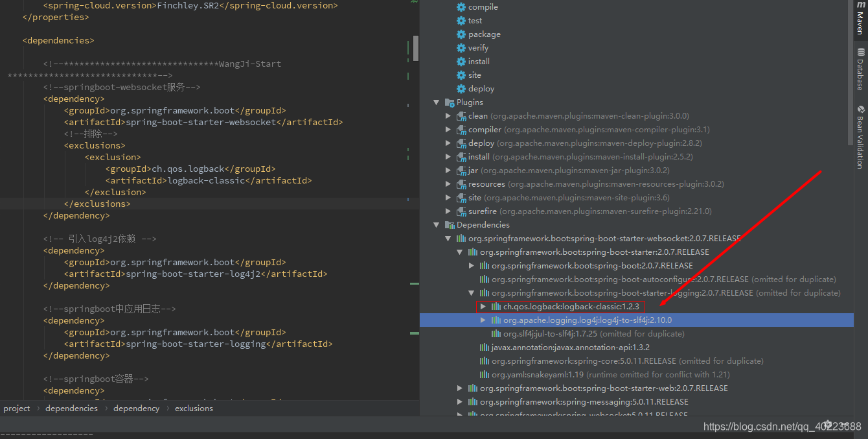The height and width of the screenshot is (439, 868).
Task: Click the Dependencies folder icon
Action: pyautogui.click(x=450, y=225)
